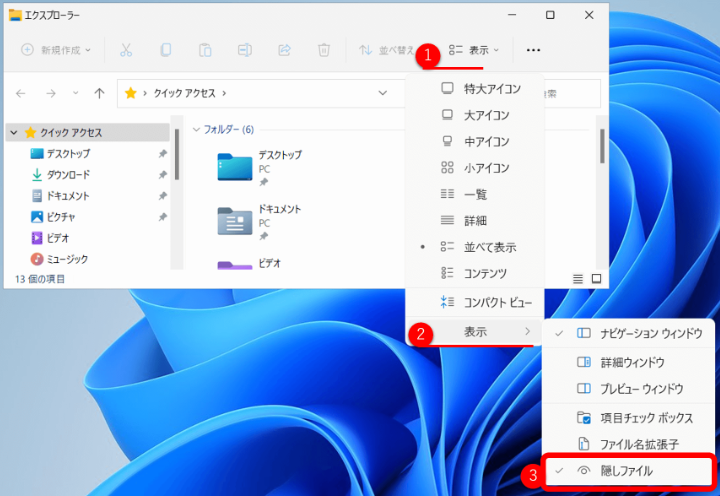
Task: Choose 特大アイコン view option
Action: click(x=475, y=89)
